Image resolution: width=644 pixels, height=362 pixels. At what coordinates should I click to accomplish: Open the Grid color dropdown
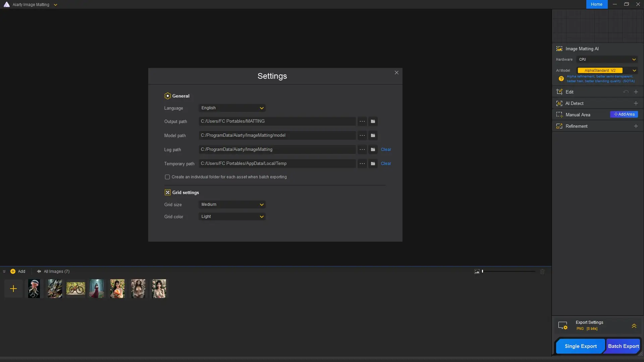point(232,217)
